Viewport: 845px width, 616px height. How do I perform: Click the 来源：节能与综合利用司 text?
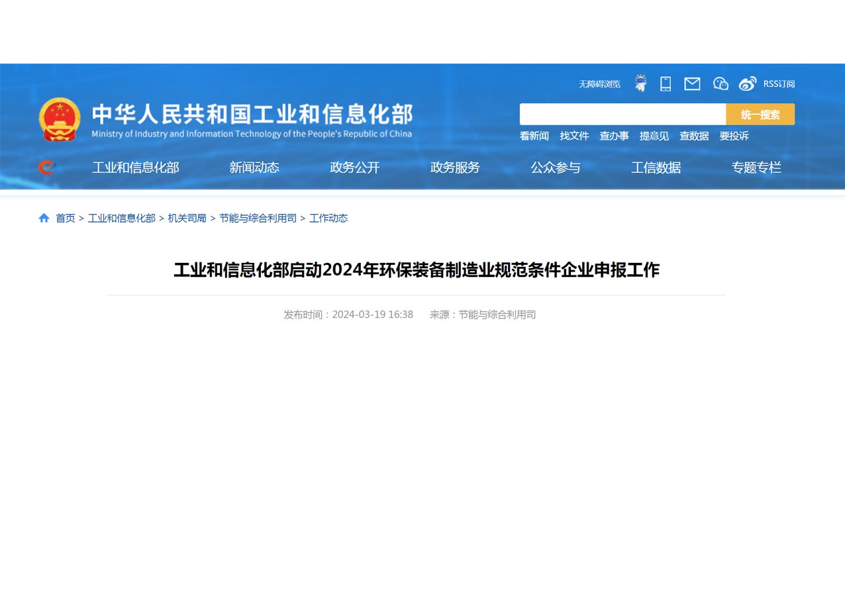coord(483,315)
